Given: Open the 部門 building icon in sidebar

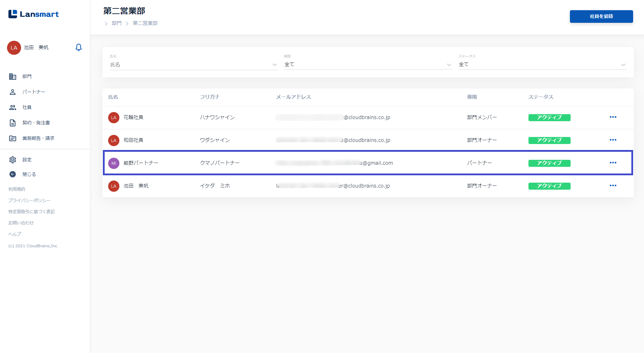Looking at the screenshot, I should tap(13, 77).
